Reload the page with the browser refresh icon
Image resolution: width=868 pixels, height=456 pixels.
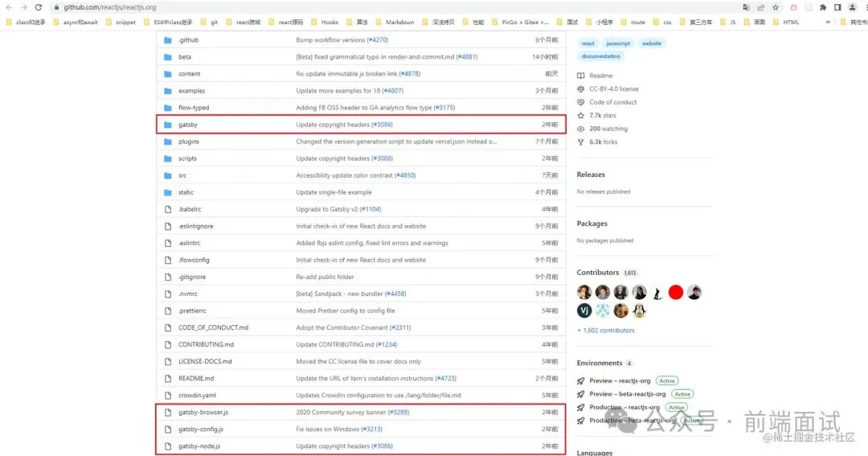point(39,7)
